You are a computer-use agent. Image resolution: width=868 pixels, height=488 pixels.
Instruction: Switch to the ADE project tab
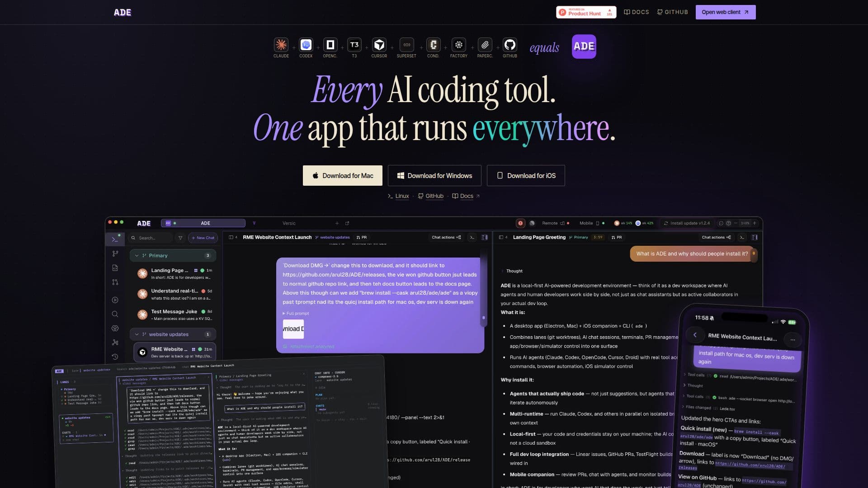(203, 223)
